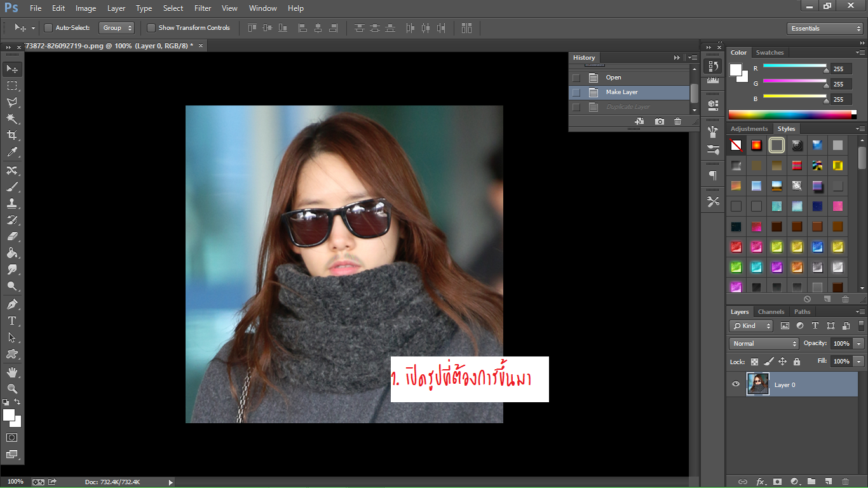The image size is (868, 488).
Task: Open the Group auto-select dropdown
Action: pos(118,28)
